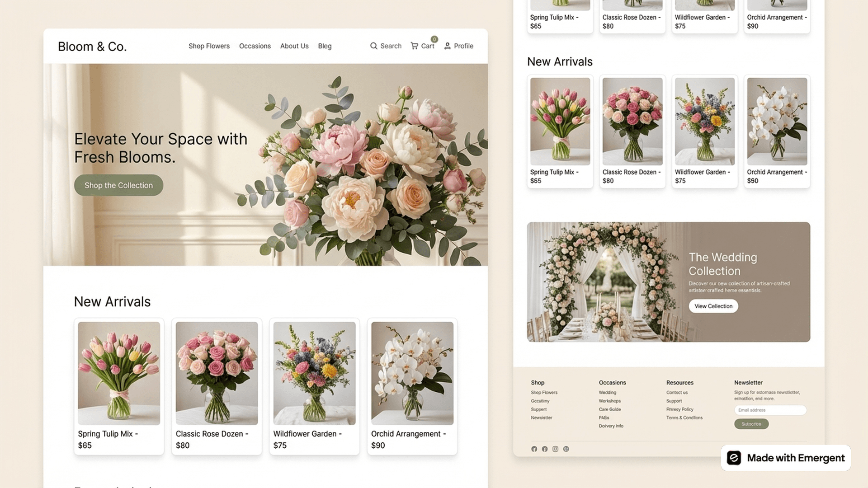Image resolution: width=868 pixels, height=488 pixels.
Task: Open the Privacy Policy link
Action: tap(679, 409)
